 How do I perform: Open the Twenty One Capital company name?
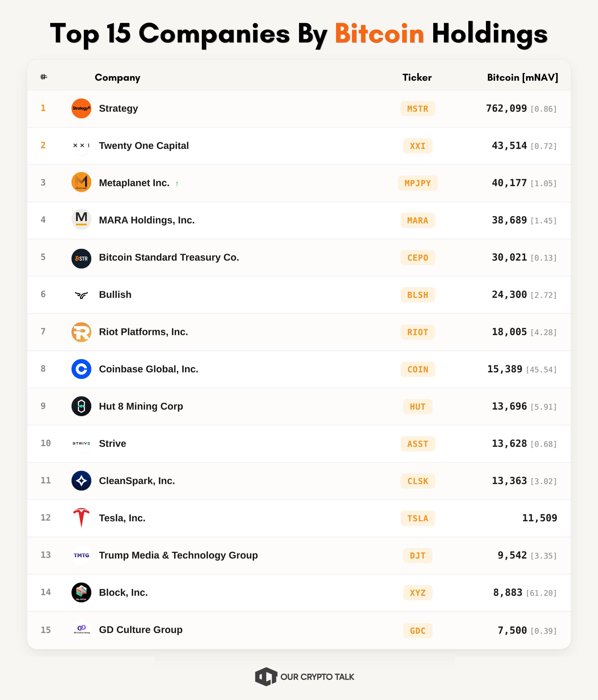coord(143,146)
